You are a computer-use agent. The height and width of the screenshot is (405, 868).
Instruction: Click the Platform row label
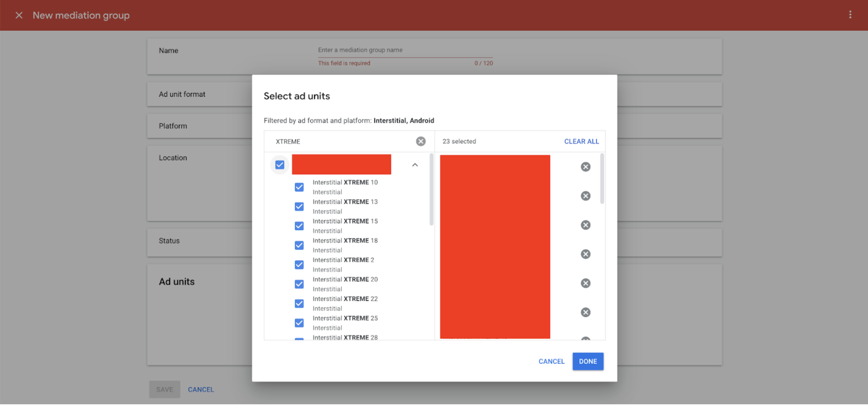tap(173, 126)
